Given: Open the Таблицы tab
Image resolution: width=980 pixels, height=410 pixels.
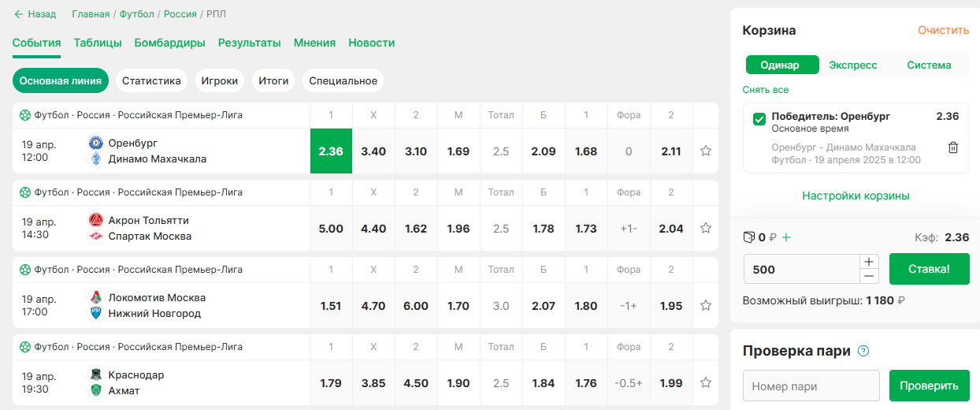Looking at the screenshot, I should click(x=98, y=43).
